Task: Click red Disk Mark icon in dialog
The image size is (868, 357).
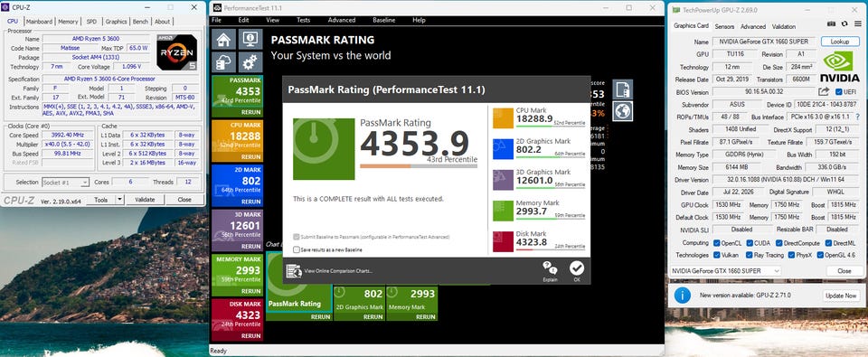Action: tap(503, 241)
